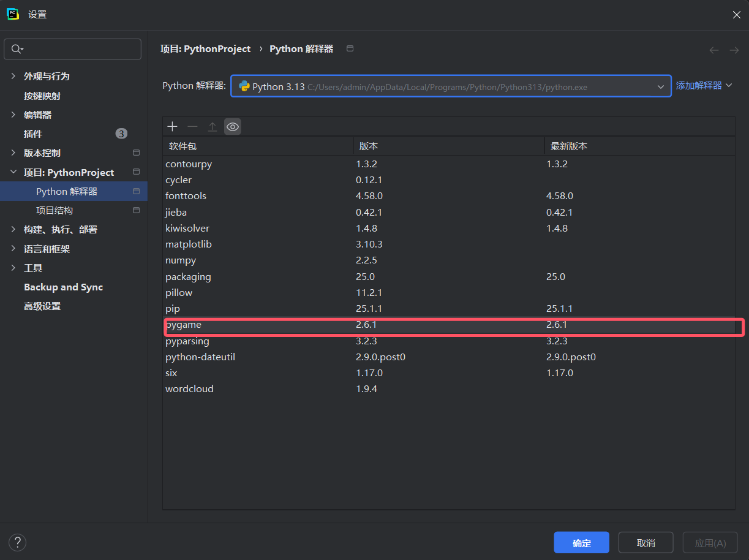Select the kiwisolver package row
Image resolution: width=749 pixels, height=560 pixels.
click(449, 228)
